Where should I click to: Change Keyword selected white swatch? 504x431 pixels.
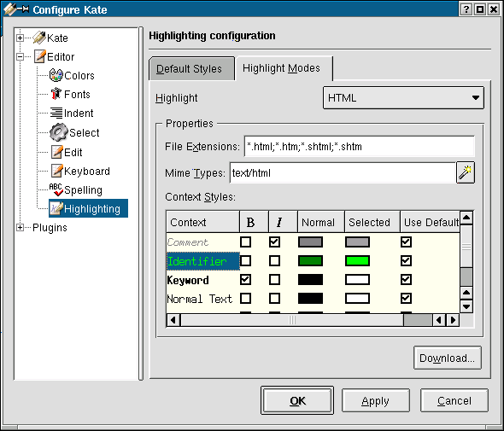357,279
